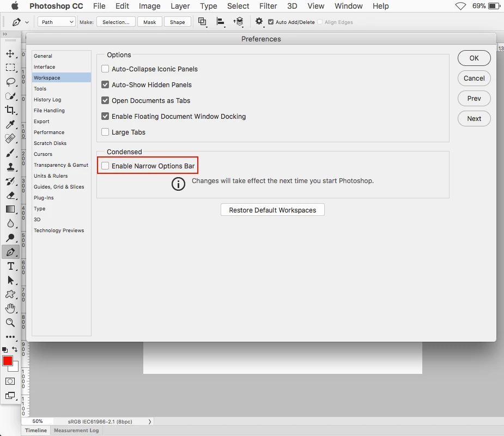Uncheck Open Documents as Tabs

point(105,100)
